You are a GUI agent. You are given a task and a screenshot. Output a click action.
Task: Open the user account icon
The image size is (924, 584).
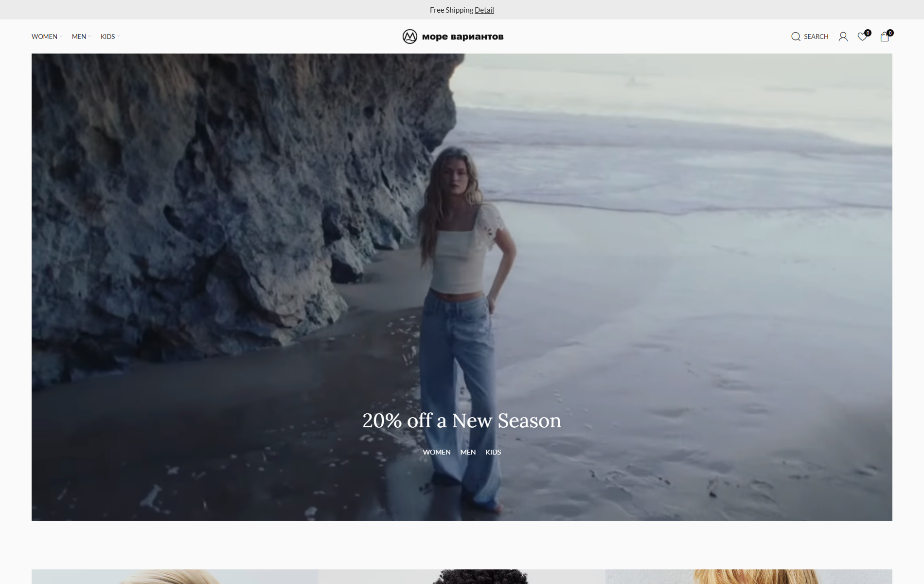click(x=843, y=36)
